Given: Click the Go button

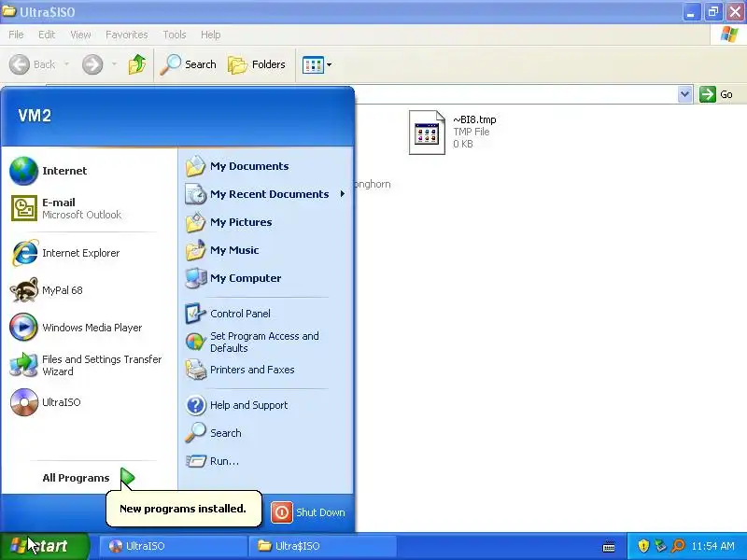Looking at the screenshot, I should pyautogui.click(x=716, y=94).
